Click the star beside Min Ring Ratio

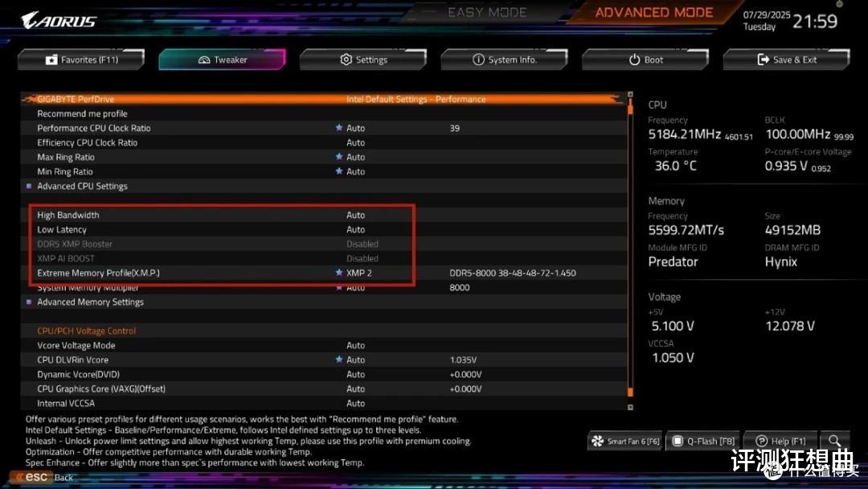[339, 171]
